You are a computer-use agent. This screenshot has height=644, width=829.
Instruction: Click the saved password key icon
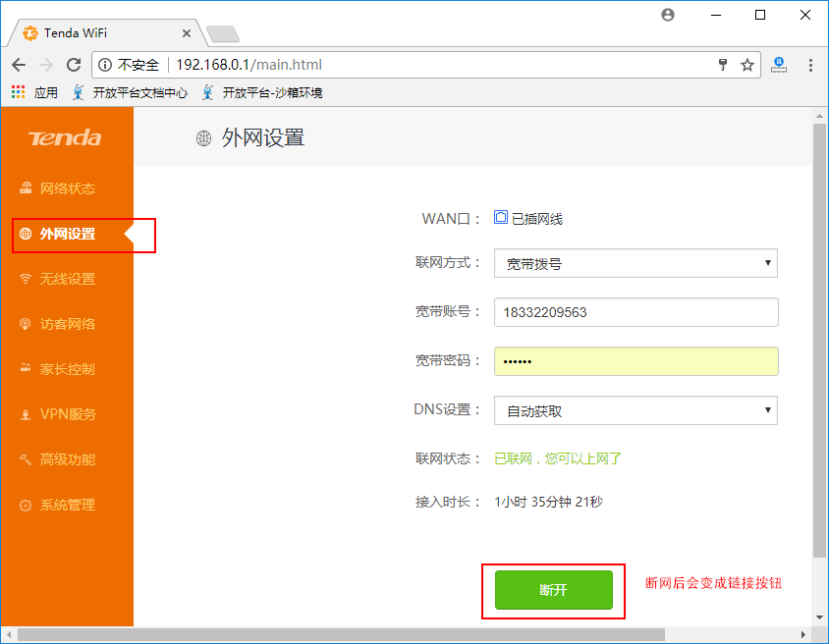pyautogui.click(x=723, y=65)
